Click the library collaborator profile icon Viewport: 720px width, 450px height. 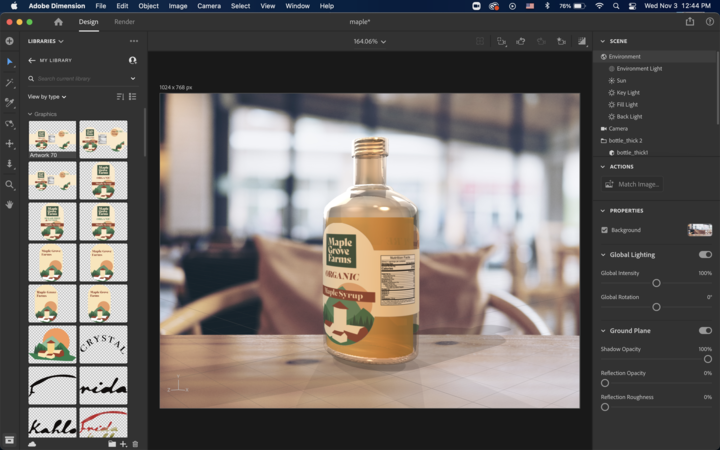pyautogui.click(x=133, y=60)
